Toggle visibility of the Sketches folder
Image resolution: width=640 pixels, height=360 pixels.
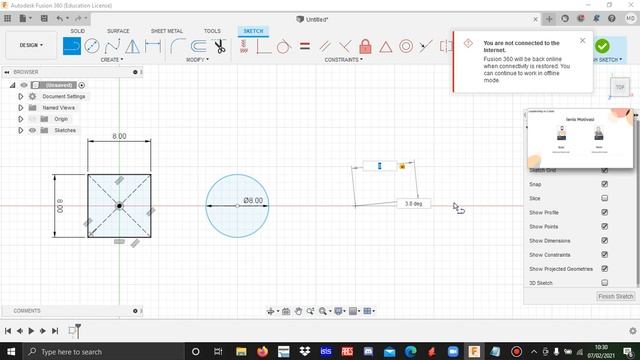(33, 130)
